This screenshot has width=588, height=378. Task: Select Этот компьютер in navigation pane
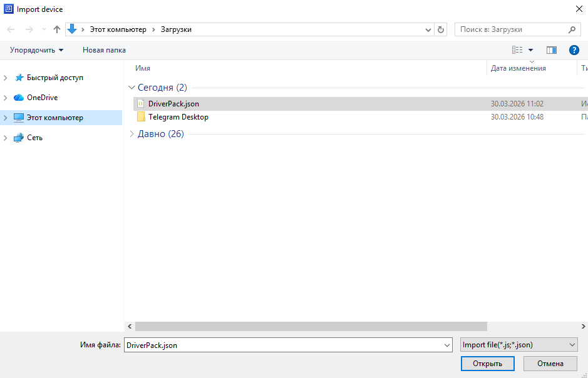[x=55, y=118]
